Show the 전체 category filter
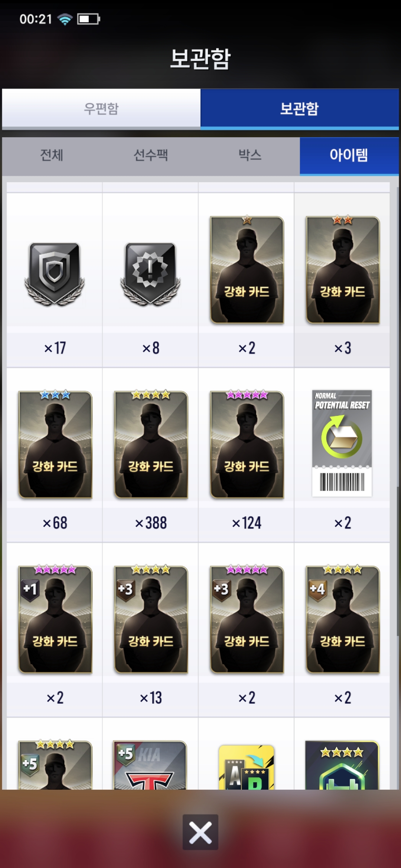The height and width of the screenshot is (868, 401). pos(52,155)
